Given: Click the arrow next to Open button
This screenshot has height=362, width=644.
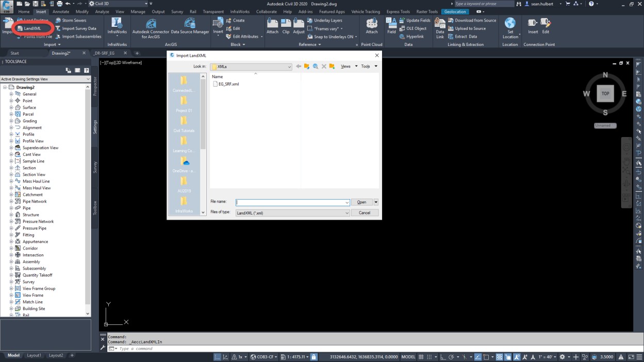Looking at the screenshot, I should 376,203.
